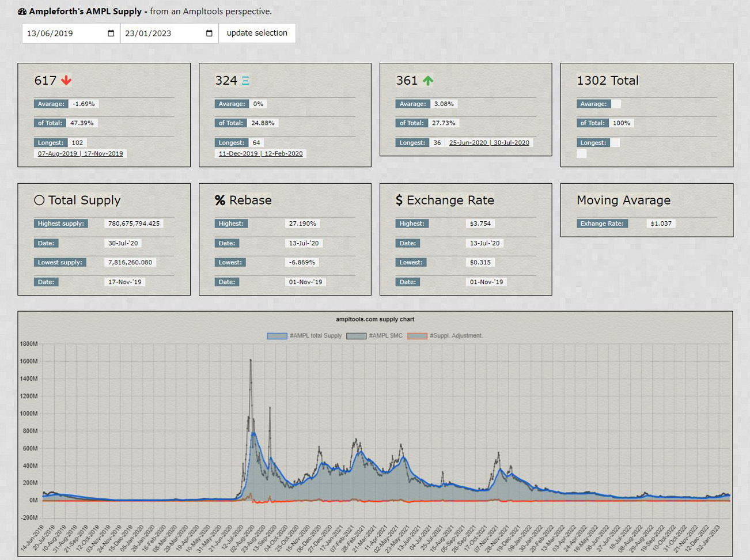The width and height of the screenshot is (750, 560).
Task: Click the green up arrow next to 361
Action: point(428,81)
